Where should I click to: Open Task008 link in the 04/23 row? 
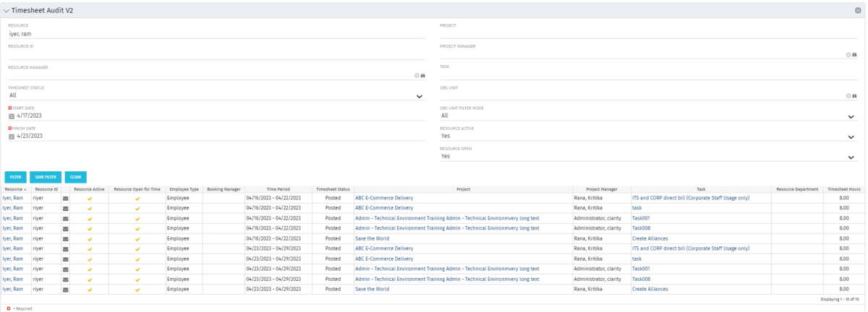click(641, 278)
